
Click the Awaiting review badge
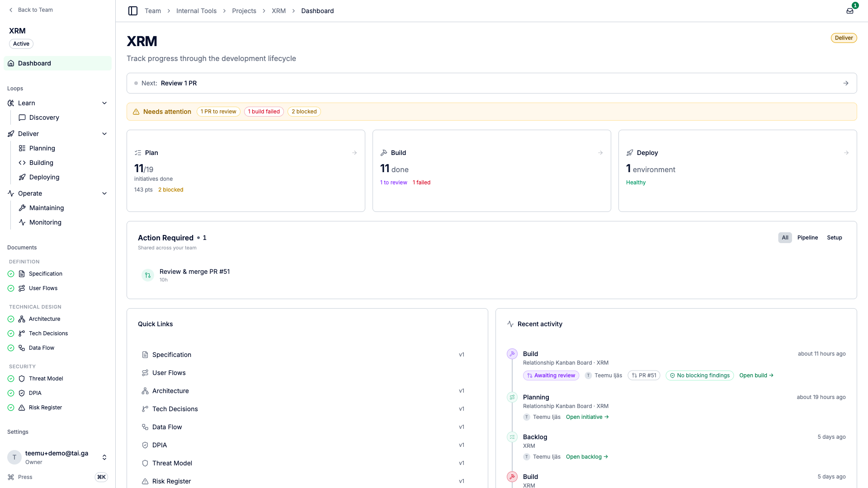click(551, 375)
